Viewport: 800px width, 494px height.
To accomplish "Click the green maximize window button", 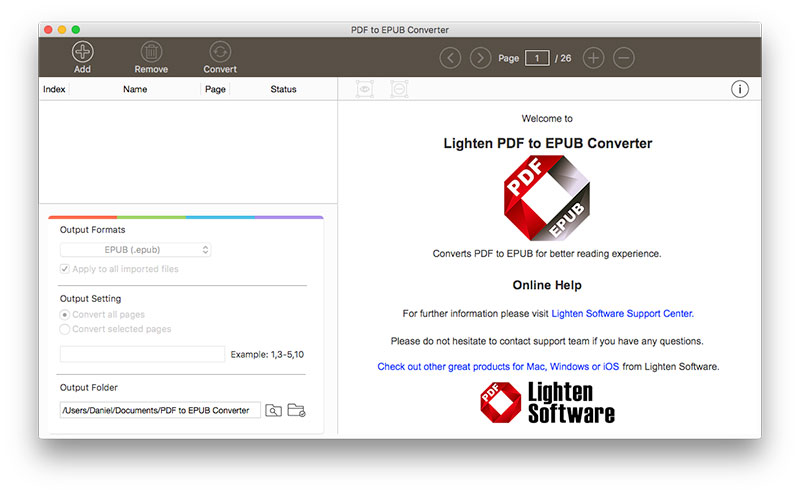I will (76, 30).
